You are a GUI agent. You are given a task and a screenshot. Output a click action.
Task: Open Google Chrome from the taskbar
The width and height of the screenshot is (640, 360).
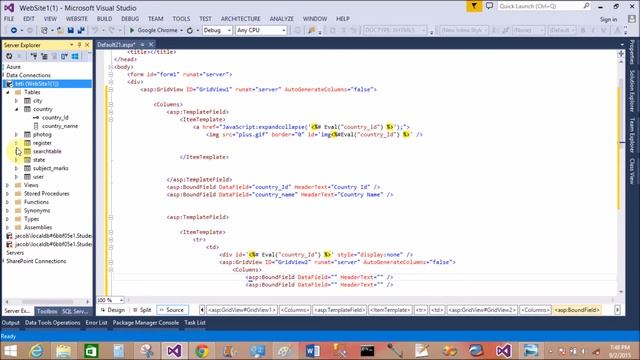(x=202, y=351)
